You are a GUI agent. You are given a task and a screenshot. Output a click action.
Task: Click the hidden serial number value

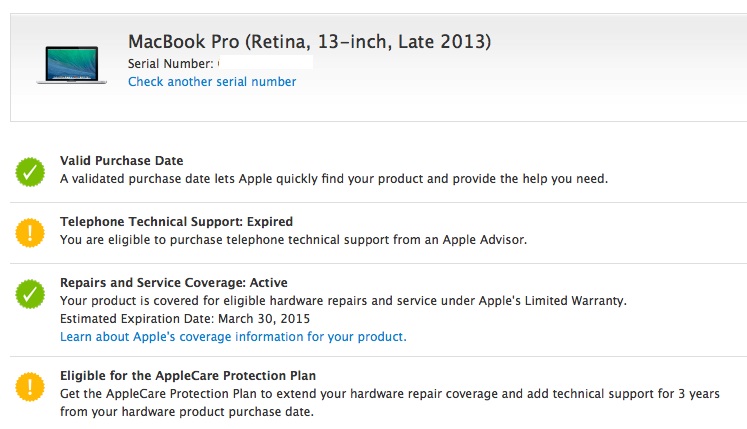click(x=265, y=64)
